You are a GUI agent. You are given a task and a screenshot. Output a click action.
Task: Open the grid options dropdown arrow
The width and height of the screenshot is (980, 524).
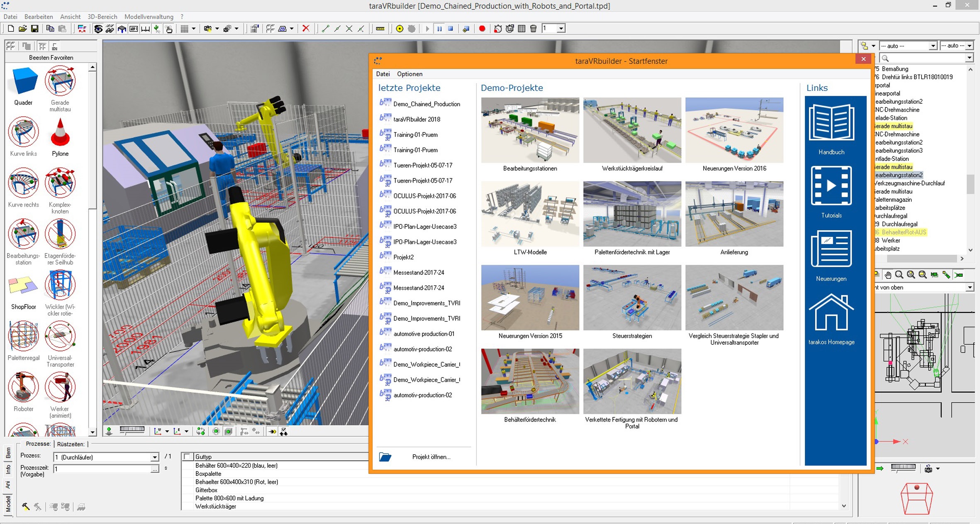point(194,29)
